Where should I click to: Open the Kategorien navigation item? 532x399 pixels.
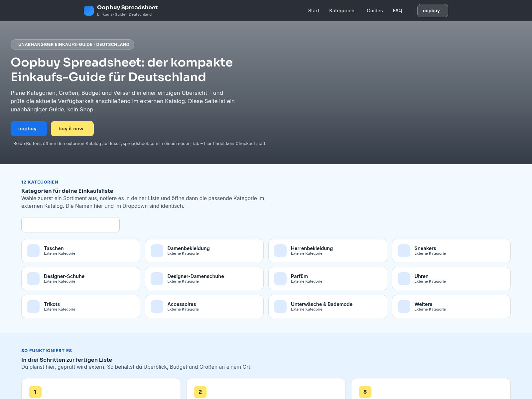click(x=342, y=11)
